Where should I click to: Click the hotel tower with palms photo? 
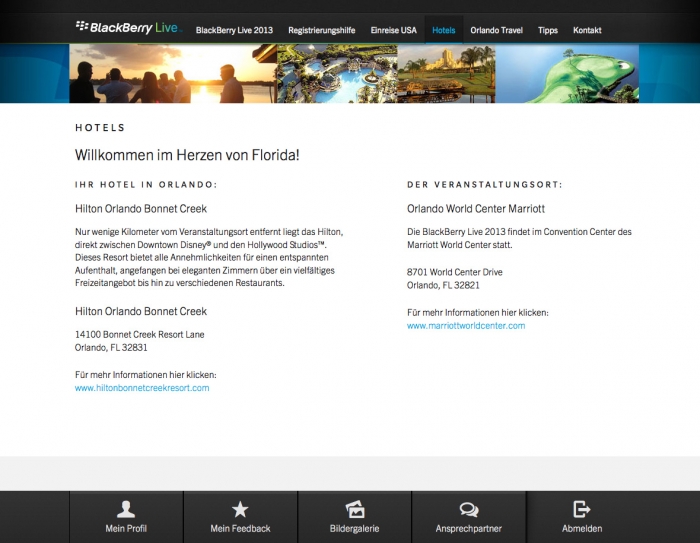tap(446, 73)
